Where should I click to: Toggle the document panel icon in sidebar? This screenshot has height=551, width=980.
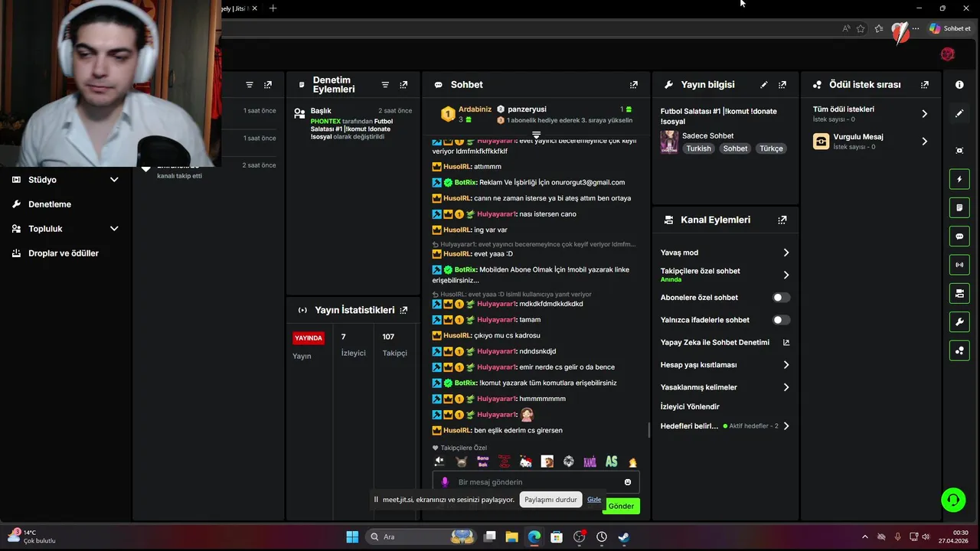(959, 207)
